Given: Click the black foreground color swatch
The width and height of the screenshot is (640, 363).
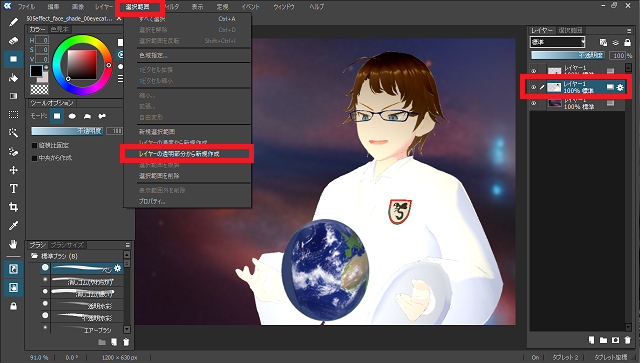Looking at the screenshot, I should 36,71.
